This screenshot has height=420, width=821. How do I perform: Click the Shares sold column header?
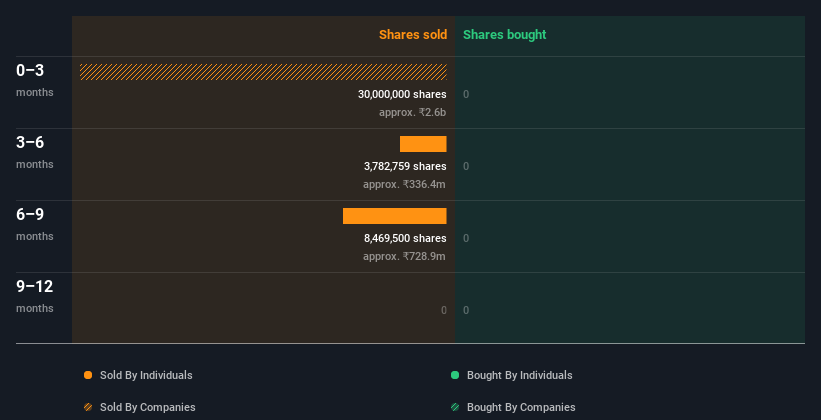413,35
